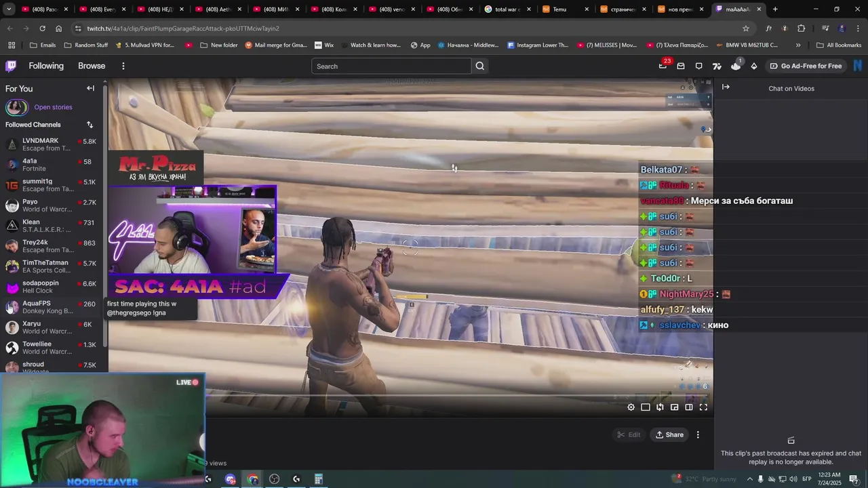The width and height of the screenshot is (868, 488).
Task: Show more bookmarks with chevron
Action: coord(798,45)
